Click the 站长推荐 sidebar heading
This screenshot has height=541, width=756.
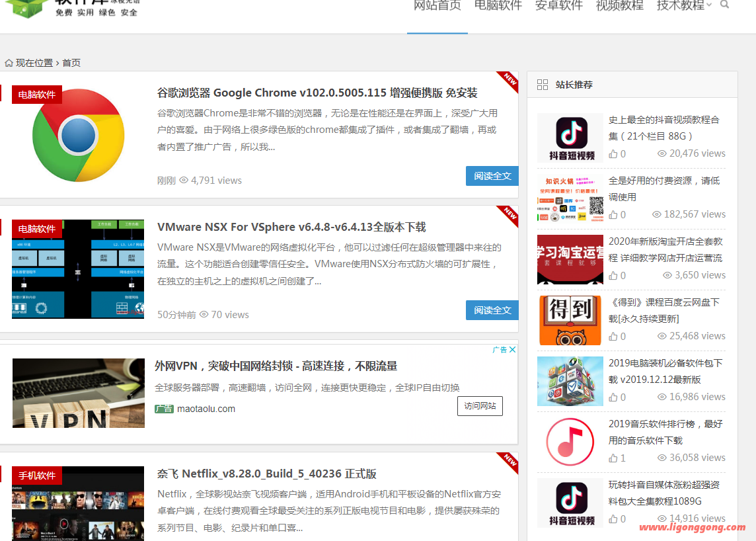(x=574, y=85)
